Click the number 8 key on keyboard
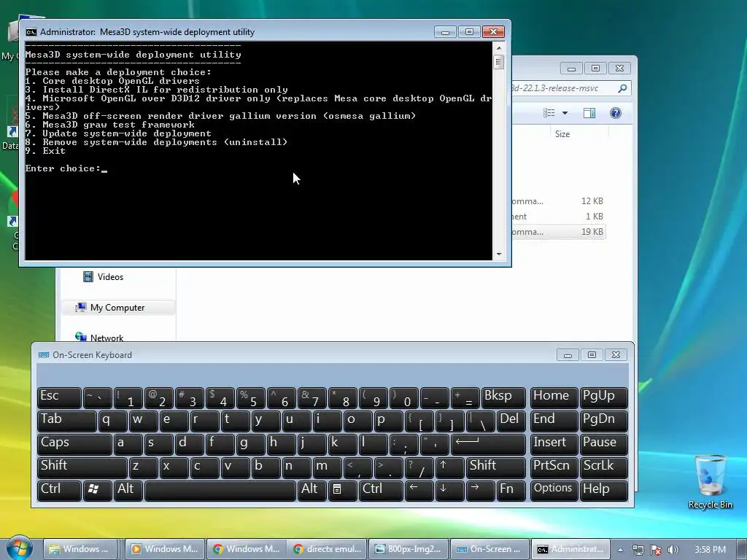Image resolution: width=747 pixels, height=560 pixels. pos(342,397)
